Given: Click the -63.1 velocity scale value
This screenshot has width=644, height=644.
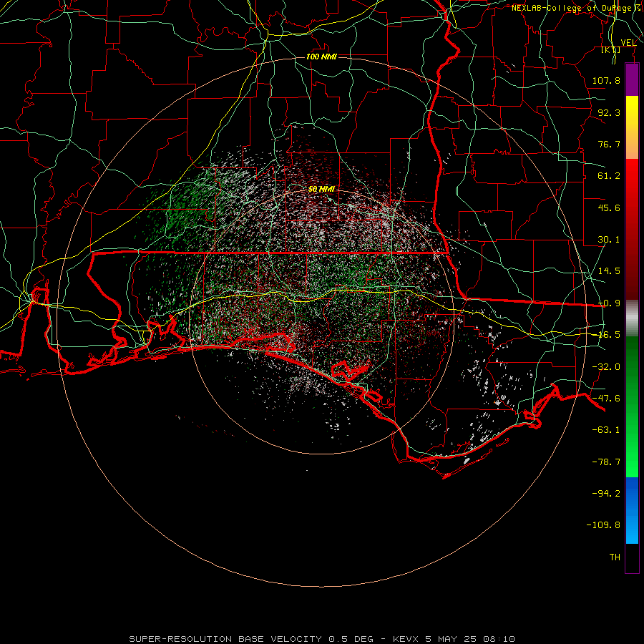Looking at the screenshot, I should tap(606, 430).
